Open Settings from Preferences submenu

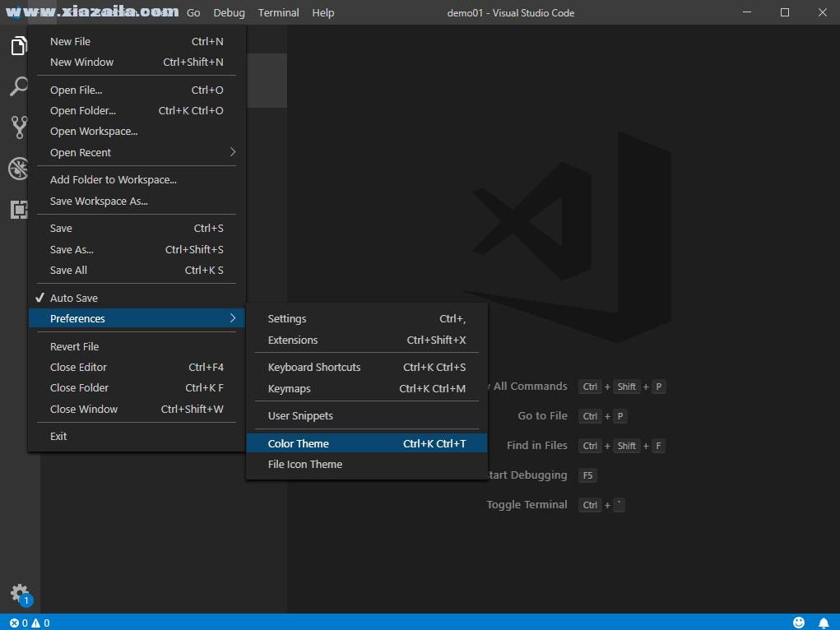(366, 319)
